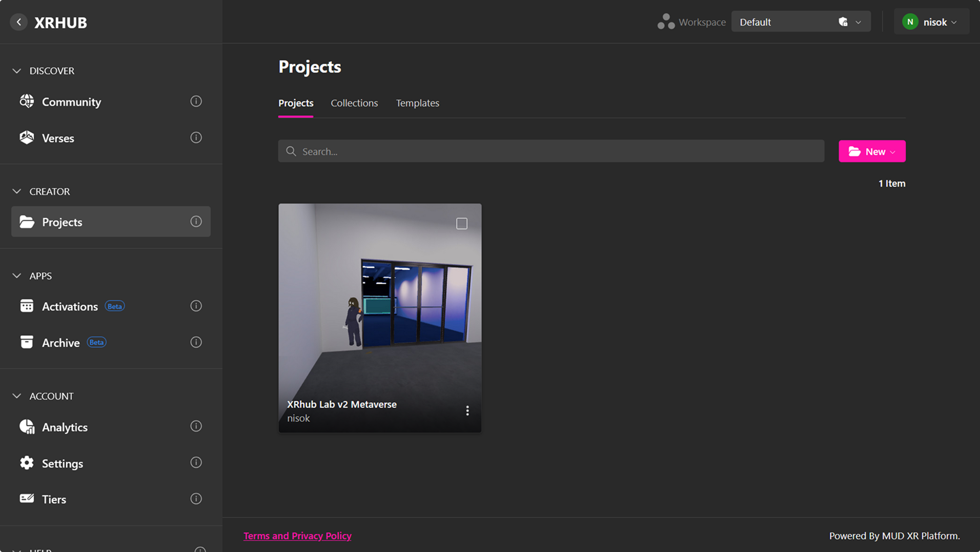Expand the nisok user menu
Screen dimensions: 980x552
931,22
